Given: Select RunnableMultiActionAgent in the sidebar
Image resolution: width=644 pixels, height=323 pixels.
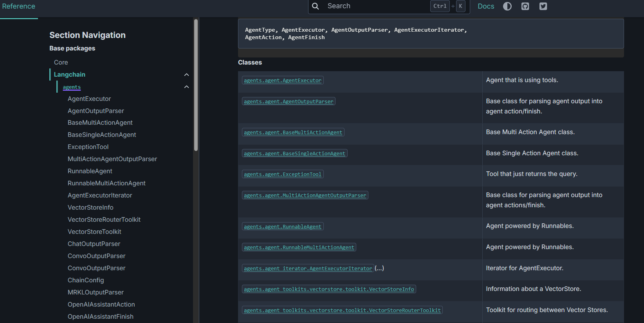Looking at the screenshot, I should (x=106, y=183).
